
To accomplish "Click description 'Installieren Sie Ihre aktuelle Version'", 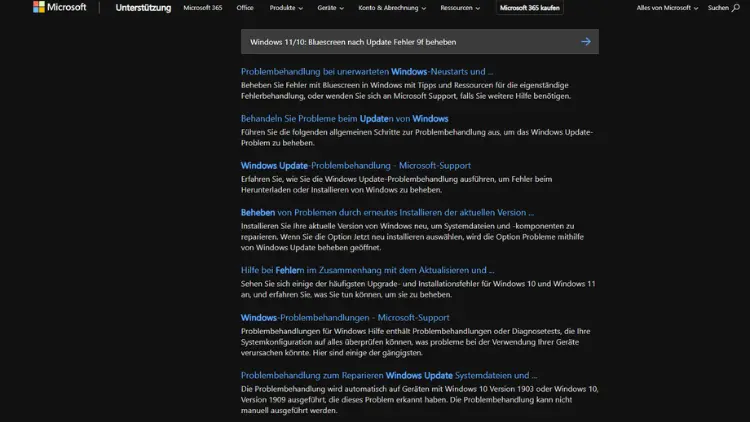I will [412, 236].
